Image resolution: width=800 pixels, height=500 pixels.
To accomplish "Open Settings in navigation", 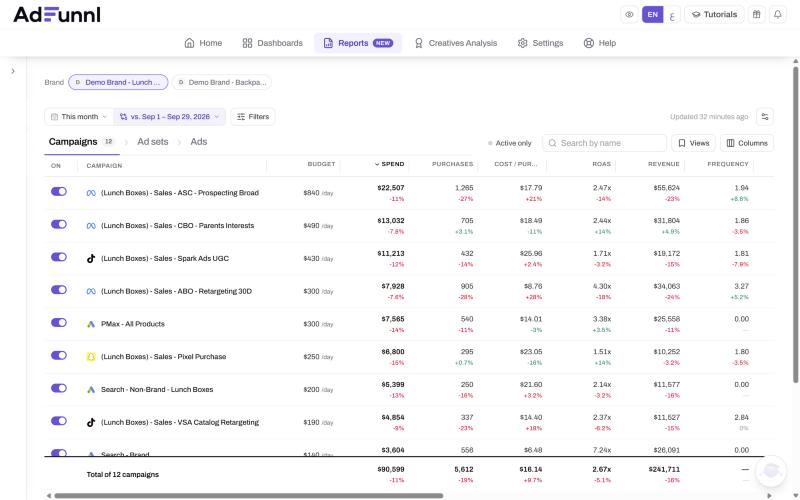I will (x=540, y=43).
